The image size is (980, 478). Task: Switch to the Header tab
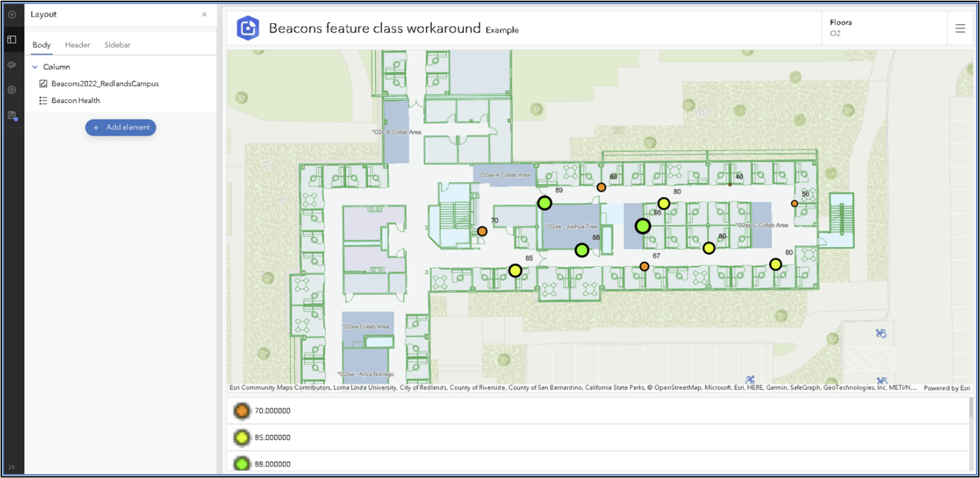pyautogui.click(x=77, y=45)
